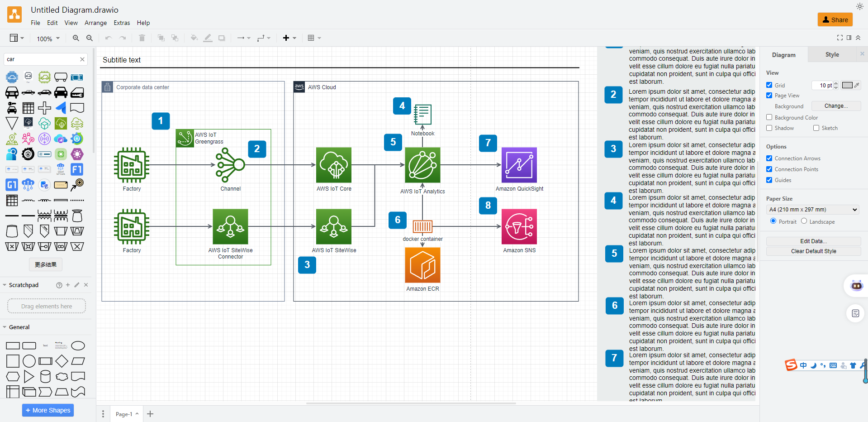Open the chatbot assistant floating icon
The height and width of the screenshot is (422, 868).
(857, 286)
